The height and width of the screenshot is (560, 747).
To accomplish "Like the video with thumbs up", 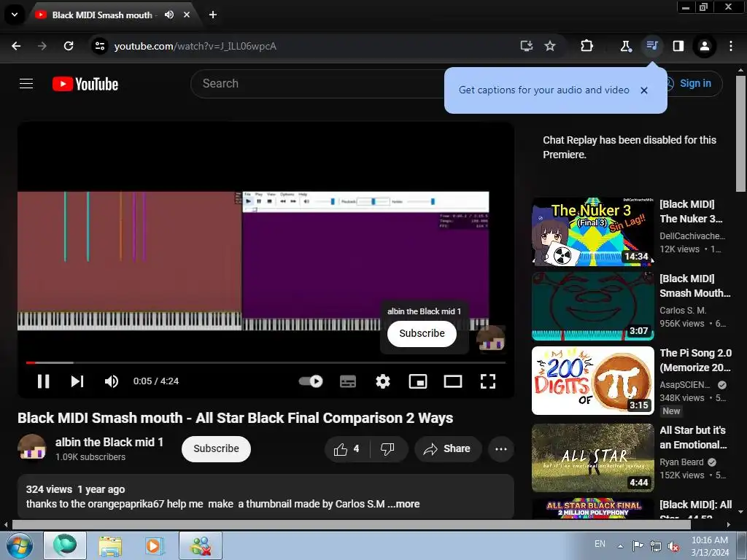I will [x=347, y=448].
